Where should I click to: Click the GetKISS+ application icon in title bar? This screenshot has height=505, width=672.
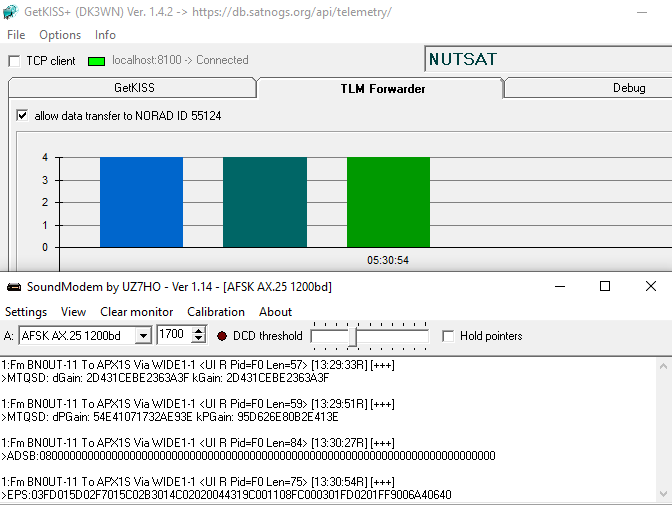coord(10,12)
